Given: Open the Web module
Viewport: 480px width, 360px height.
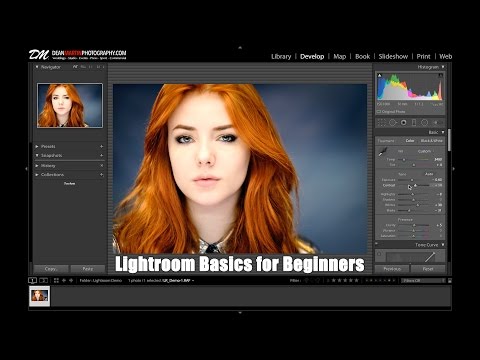Looking at the screenshot, I should pos(445,56).
